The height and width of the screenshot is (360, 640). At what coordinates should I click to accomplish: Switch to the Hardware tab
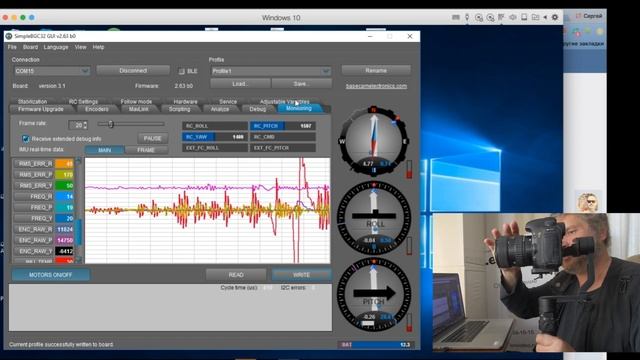coord(186,102)
